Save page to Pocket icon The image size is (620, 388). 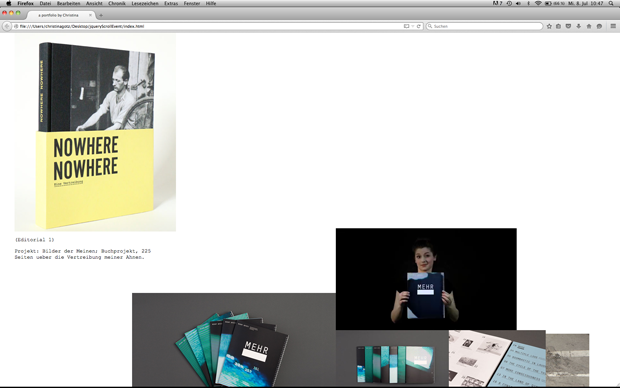[568, 26]
